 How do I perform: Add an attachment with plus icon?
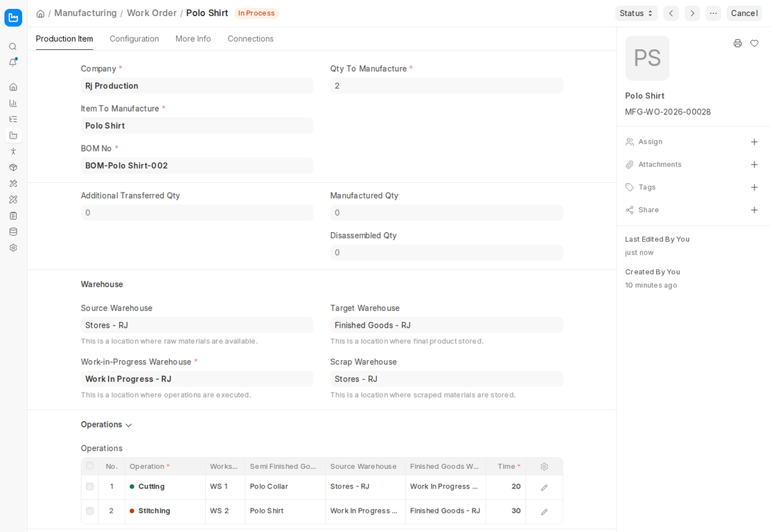(755, 165)
